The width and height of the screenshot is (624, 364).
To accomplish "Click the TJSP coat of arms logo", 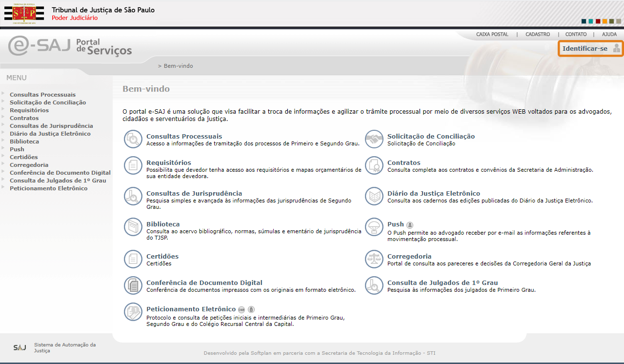I will [24, 13].
